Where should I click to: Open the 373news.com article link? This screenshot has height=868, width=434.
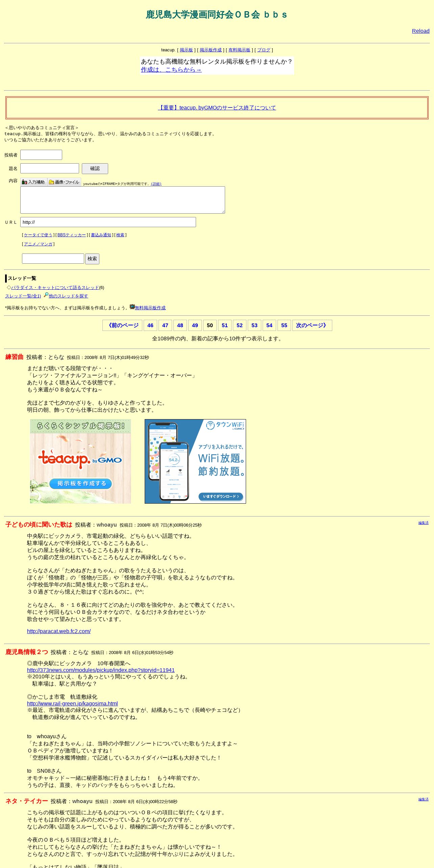101,670
